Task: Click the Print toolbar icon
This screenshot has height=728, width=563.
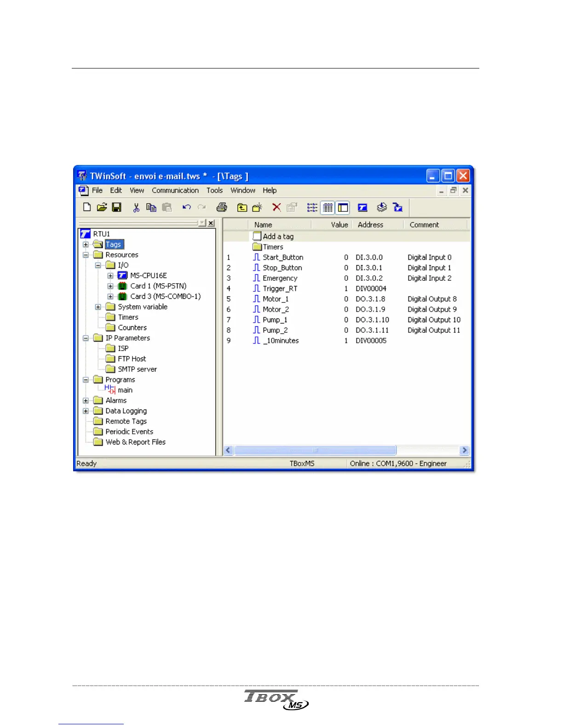Action: point(222,207)
